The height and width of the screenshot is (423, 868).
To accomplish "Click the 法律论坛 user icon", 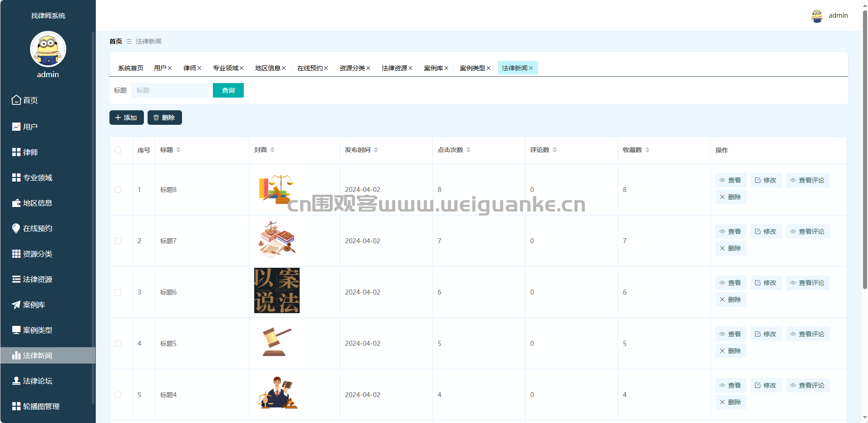I will [x=16, y=381].
